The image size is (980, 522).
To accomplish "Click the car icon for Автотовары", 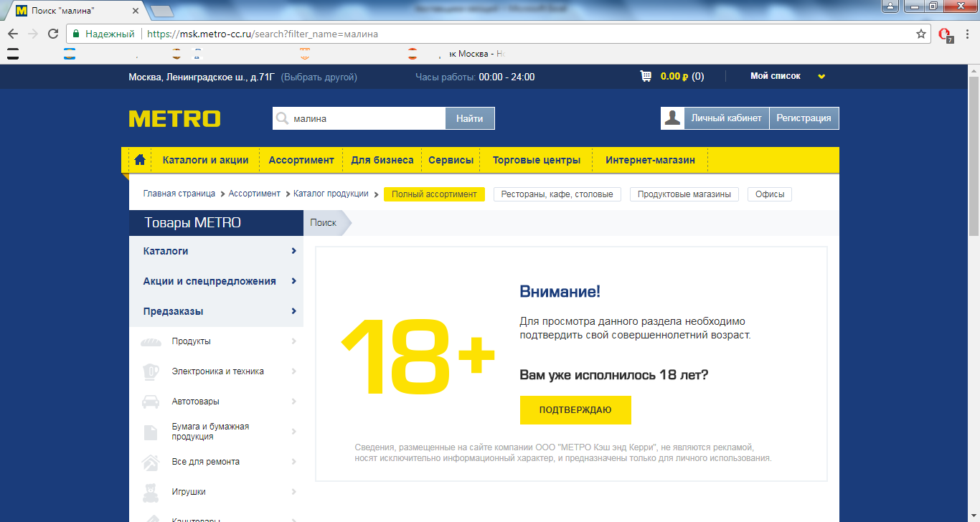I will tap(151, 402).
